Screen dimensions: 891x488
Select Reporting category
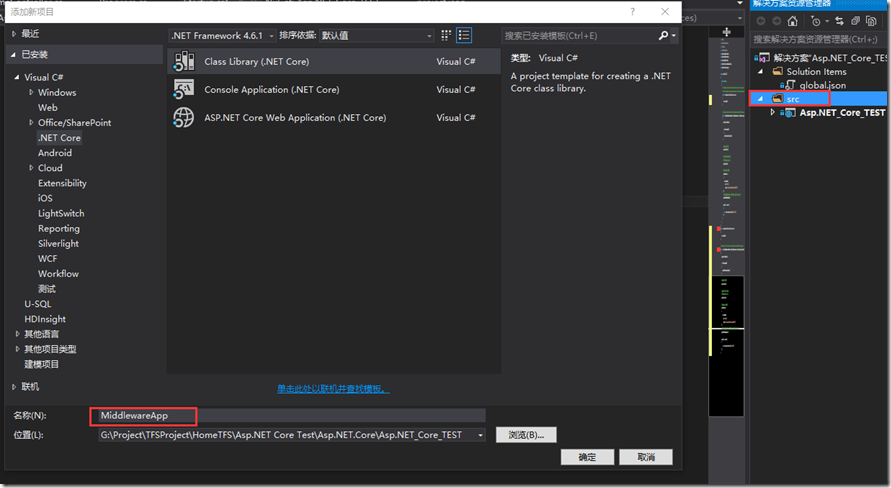59,228
